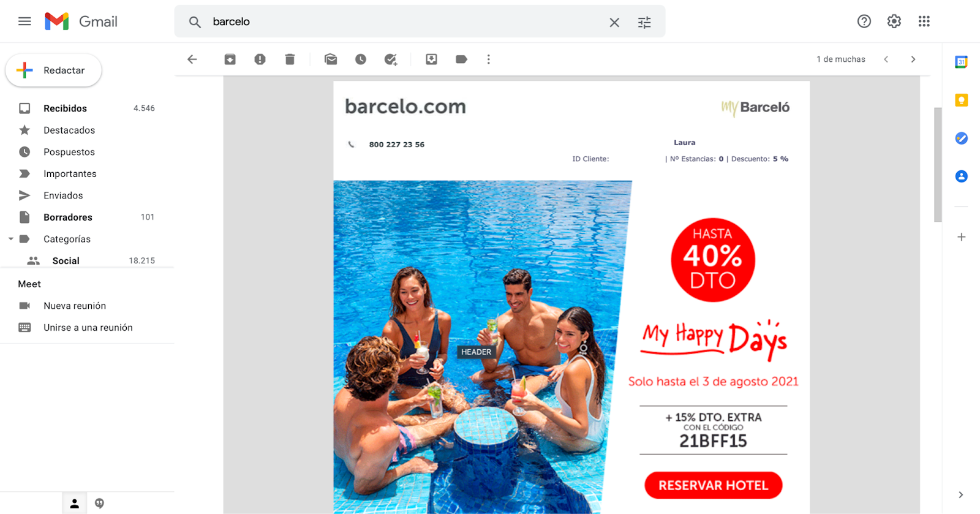Open the Google Calendar side panel
Screen dimensions: 980x514
(x=961, y=62)
